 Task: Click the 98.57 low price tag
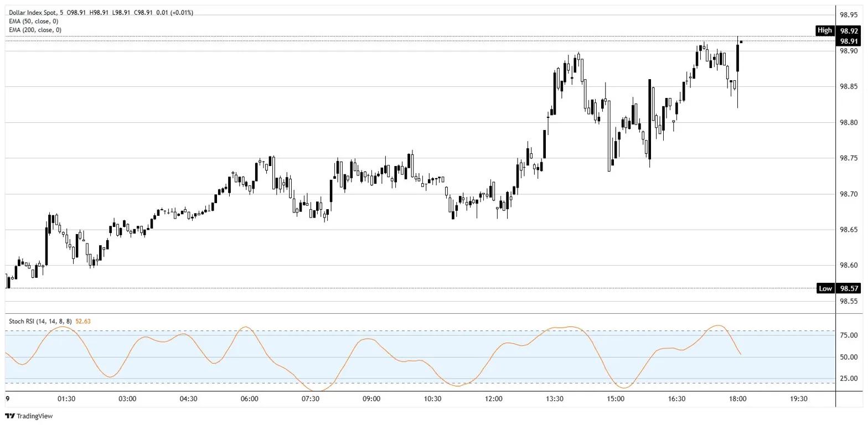click(849, 288)
